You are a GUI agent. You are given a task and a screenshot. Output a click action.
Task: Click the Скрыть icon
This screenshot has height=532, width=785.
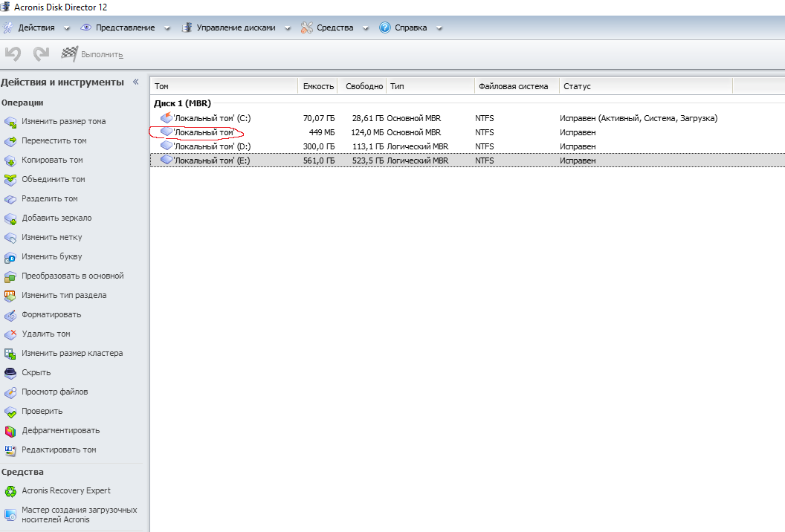tap(10, 373)
